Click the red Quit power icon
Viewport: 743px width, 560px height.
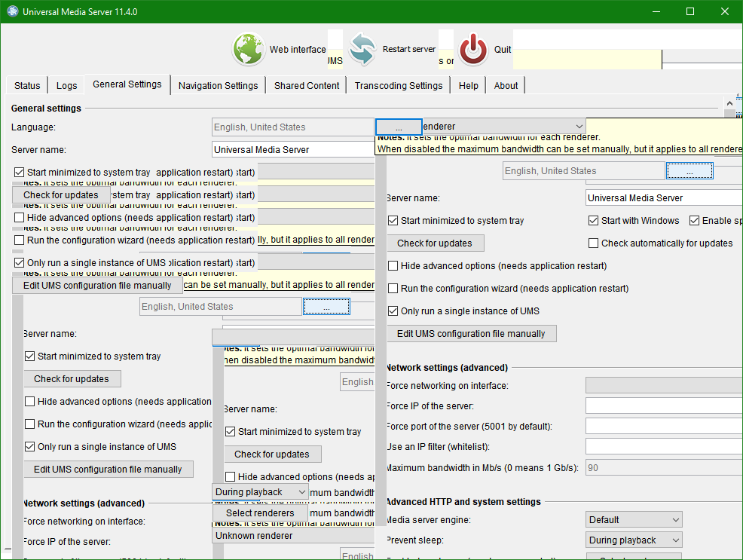pyautogui.click(x=473, y=49)
